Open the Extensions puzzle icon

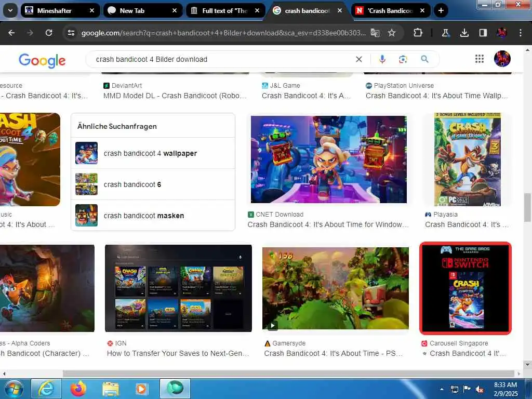pyautogui.click(x=418, y=33)
